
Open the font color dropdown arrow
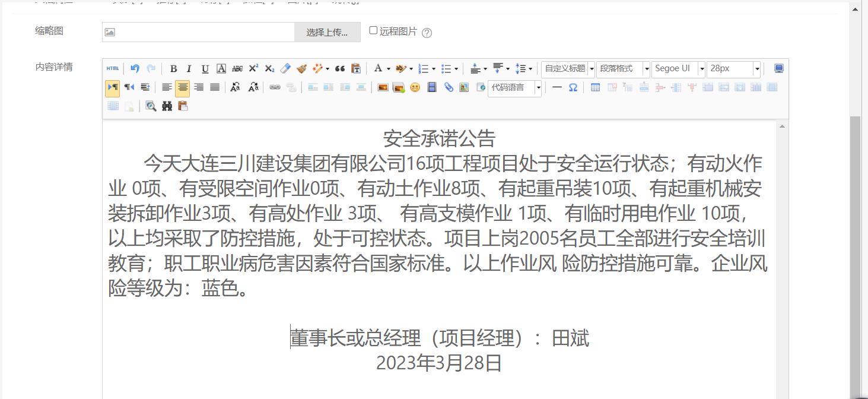point(388,69)
